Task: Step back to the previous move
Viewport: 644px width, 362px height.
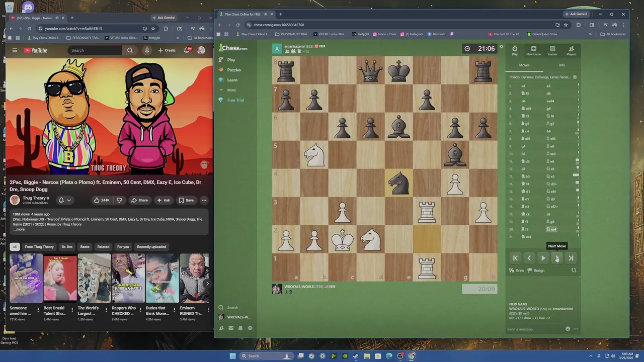Action: click(529, 258)
